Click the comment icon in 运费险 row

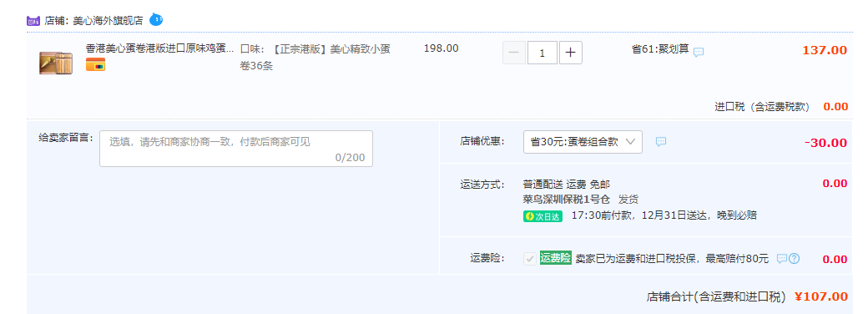click(x=782, y=259)
